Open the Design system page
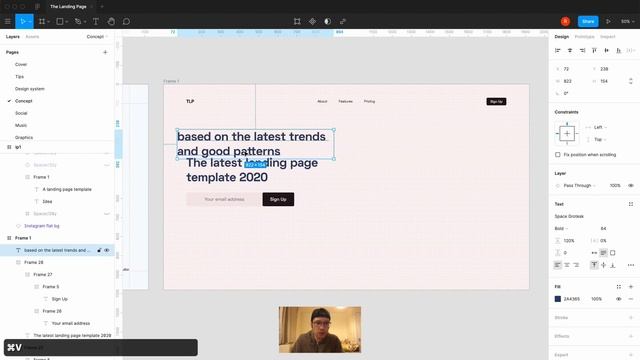The height and width of the screenshot is (360, 640). 30,89
